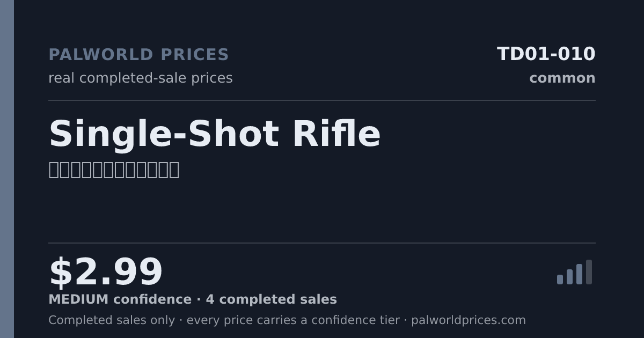The height and width of the screenshot is (338, 644).
Task: Select the third bar of signal icon
Action: click(579, 274)
